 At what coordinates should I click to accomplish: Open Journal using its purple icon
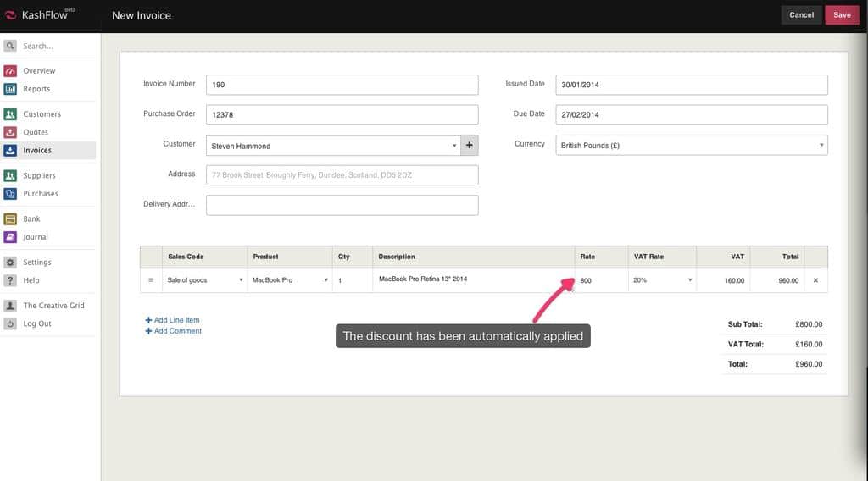pyautogui.click(x=10, y=237)
